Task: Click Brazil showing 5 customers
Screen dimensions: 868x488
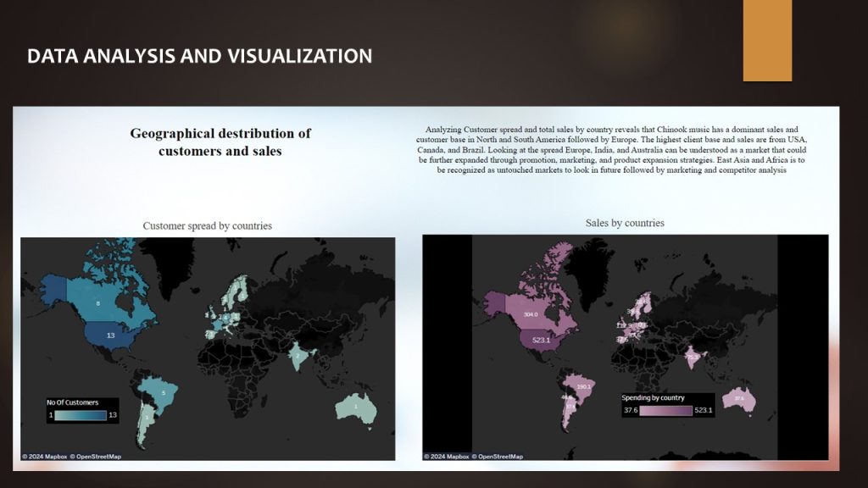Action: [163, 391]
